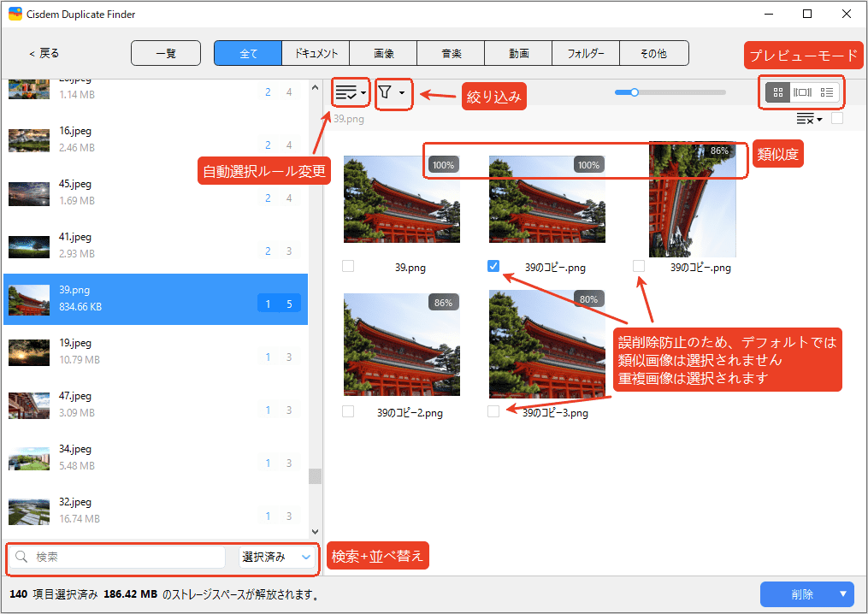This screenshot has width=868, height=614.
Task: Check the 39のコピー2.png checkbox
Action: [348, 411]
